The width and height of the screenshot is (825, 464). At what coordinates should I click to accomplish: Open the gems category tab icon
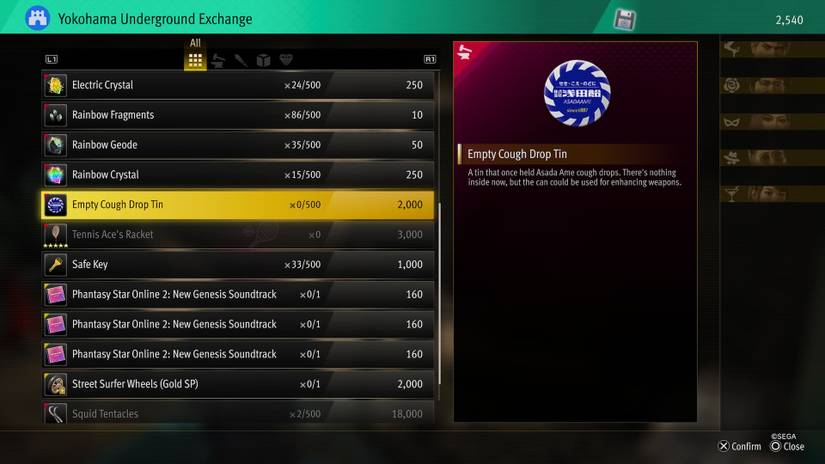tap(286, 60)
